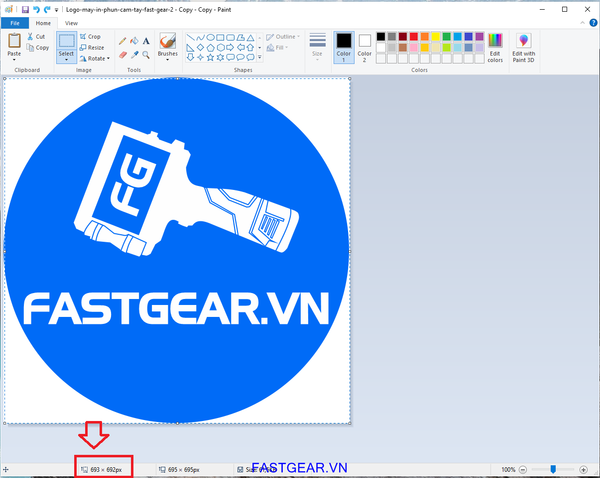The width and height of the screenshot is (600, 478).
Task: Choose the Magnifier tool
Action: tap(146, 55)
